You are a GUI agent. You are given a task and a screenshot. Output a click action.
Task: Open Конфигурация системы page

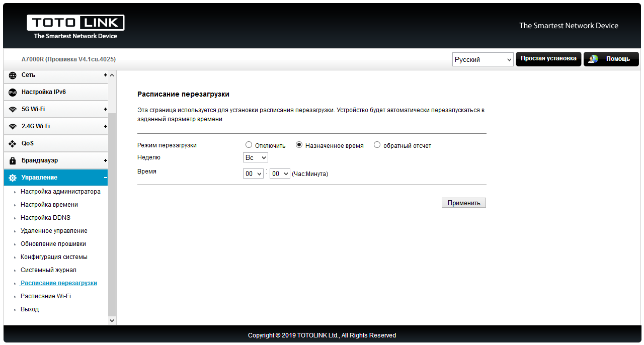[54, 257]
